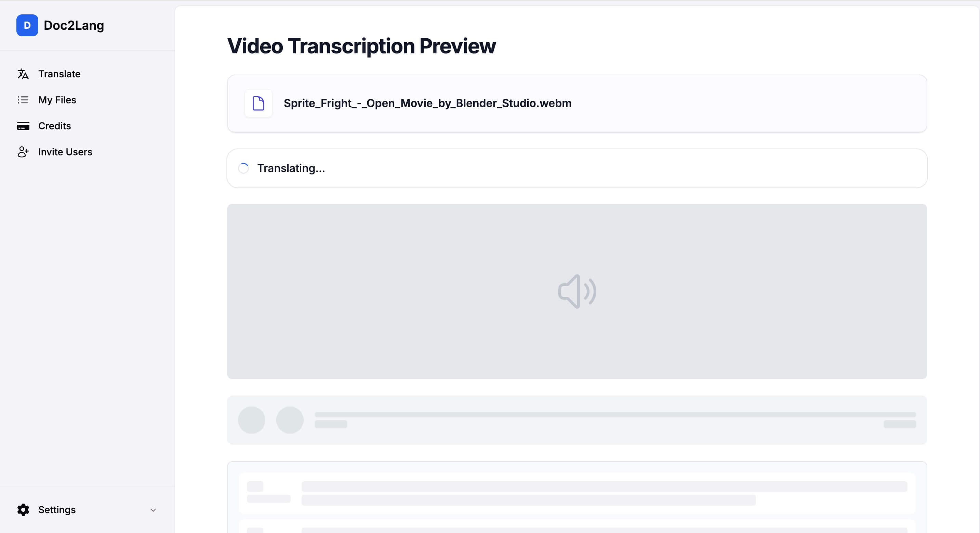Open the Translate menu entry

click(x=59, y=74)
